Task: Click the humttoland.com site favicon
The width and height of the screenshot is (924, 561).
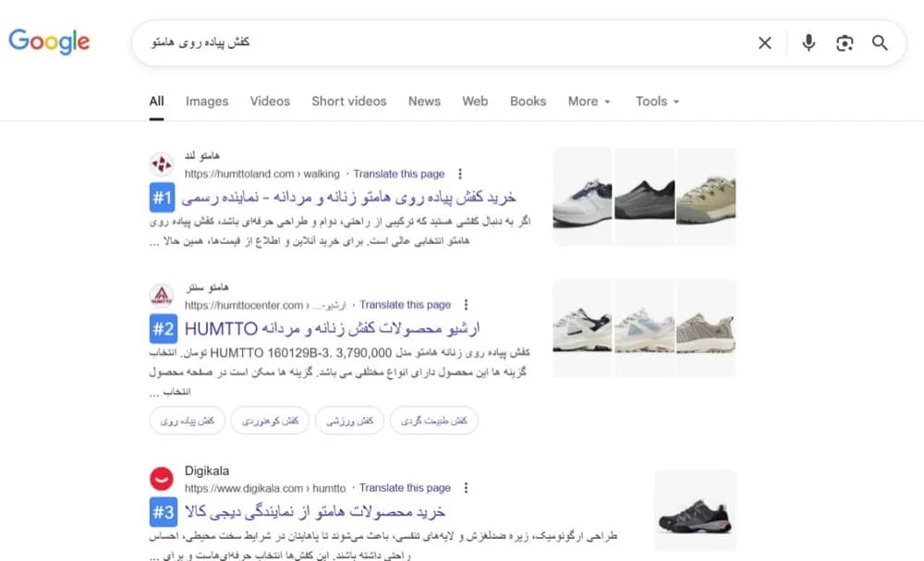Action: 162,165
